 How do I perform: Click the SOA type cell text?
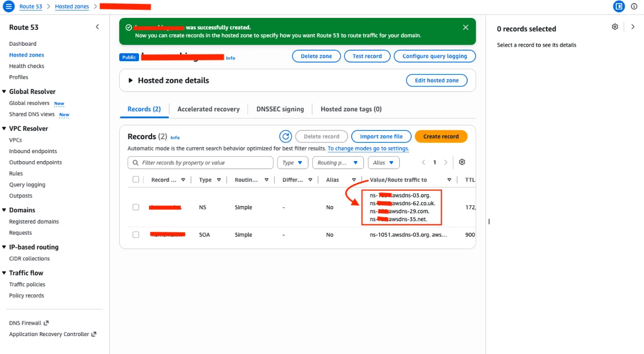pos(205,235)
